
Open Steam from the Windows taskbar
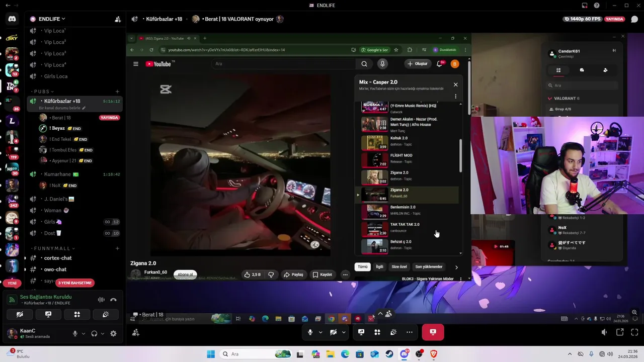[389, 354]
